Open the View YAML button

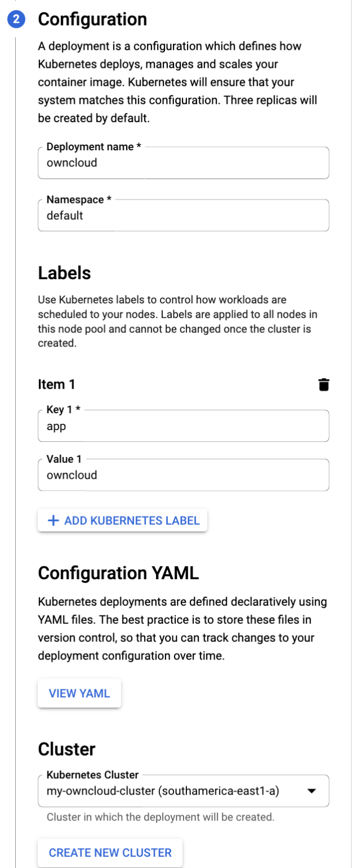coord(79,693)
